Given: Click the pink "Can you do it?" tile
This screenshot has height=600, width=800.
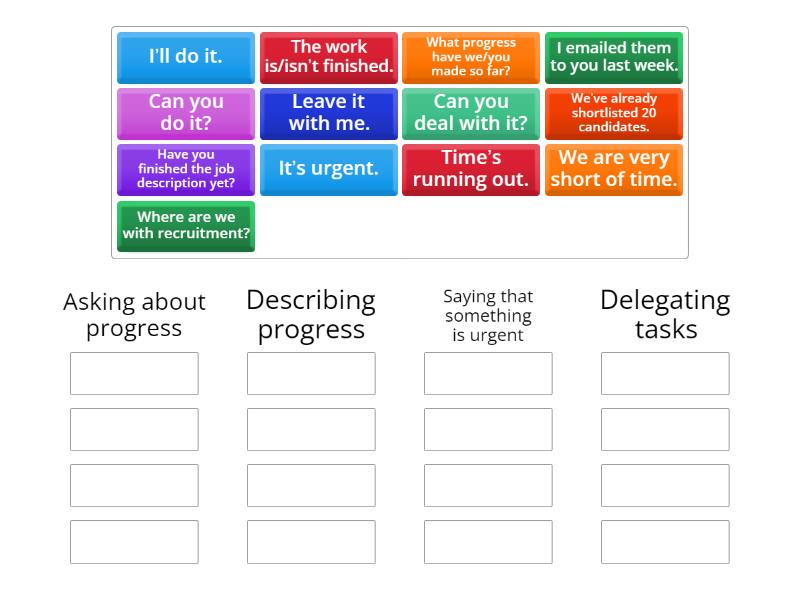Looking at the screenshot, I should 186,113.
